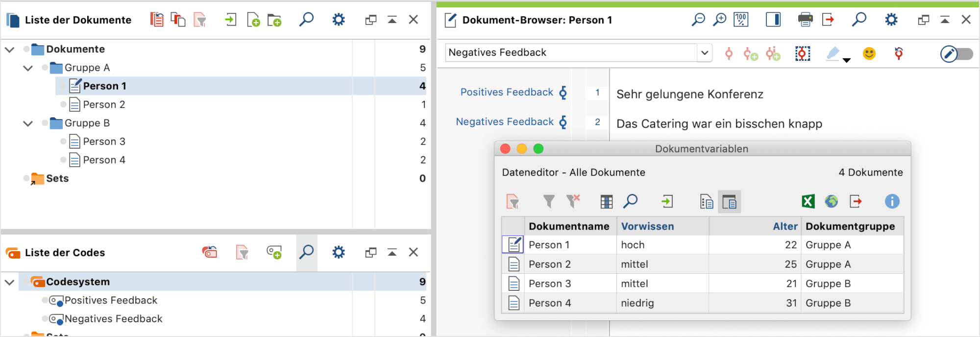
Task: Collapse the Gruppe A folder
Action: point(28,68)
